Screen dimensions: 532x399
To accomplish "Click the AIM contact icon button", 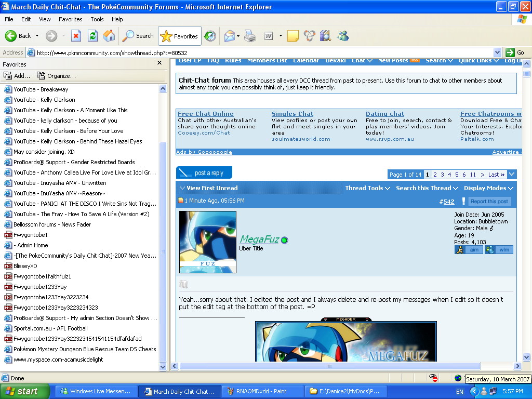I will coord(469,250).
